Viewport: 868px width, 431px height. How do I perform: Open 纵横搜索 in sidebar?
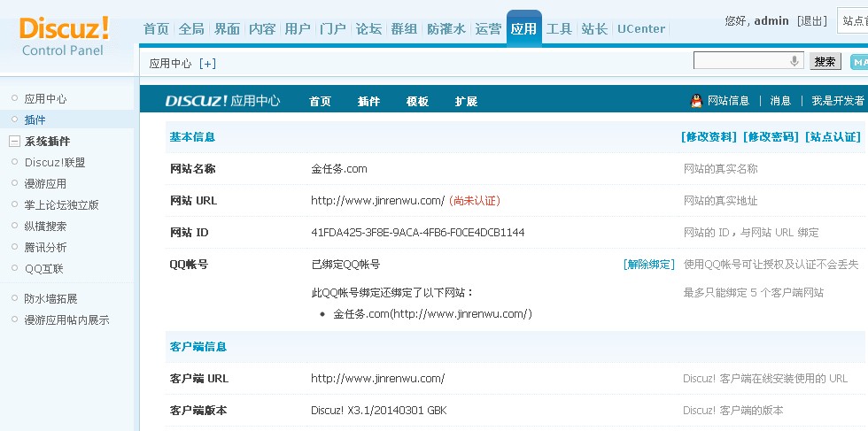pos(45,227)
